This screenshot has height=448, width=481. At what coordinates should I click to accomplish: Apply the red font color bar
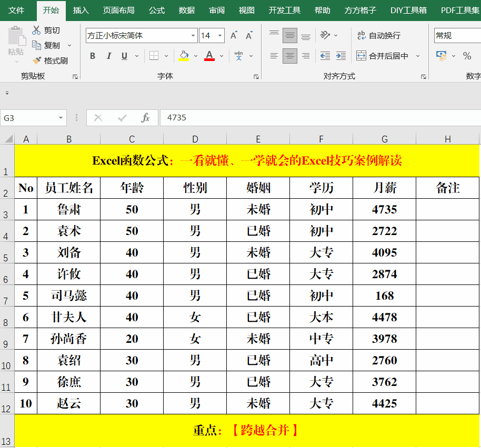coord(209,60)
